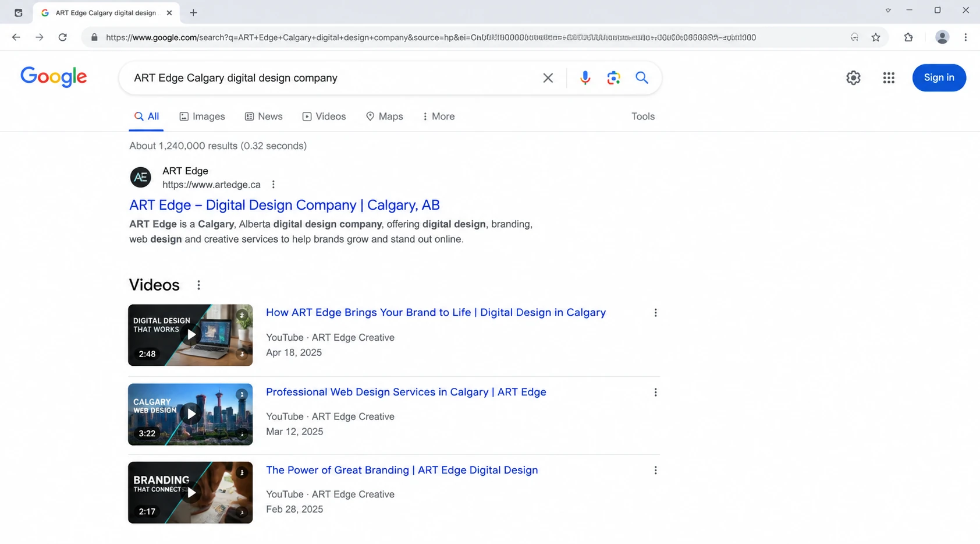Screen dimensions: 980x544
Task: Switch to the Videos search tab
Action: (x=324, y=116)
